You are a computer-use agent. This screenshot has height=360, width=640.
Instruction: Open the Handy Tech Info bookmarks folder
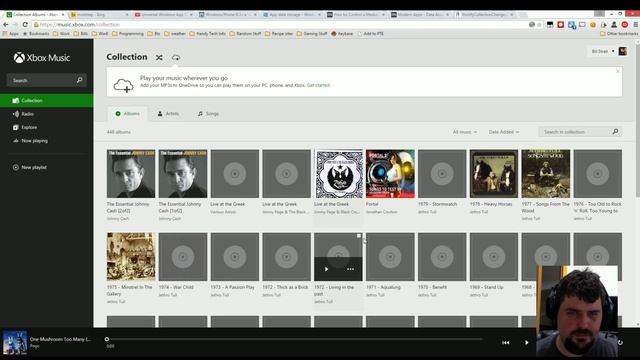pos(207,34)
